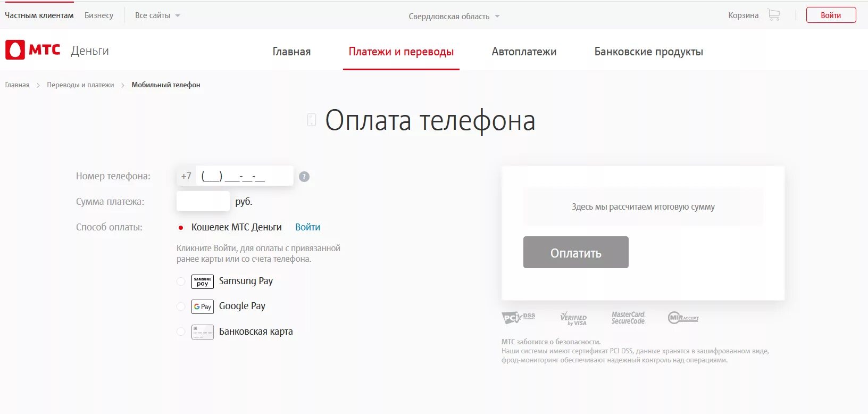868x414 pixels.
Task: Go to Главная breadcrumb link
Action: [17, 85]
